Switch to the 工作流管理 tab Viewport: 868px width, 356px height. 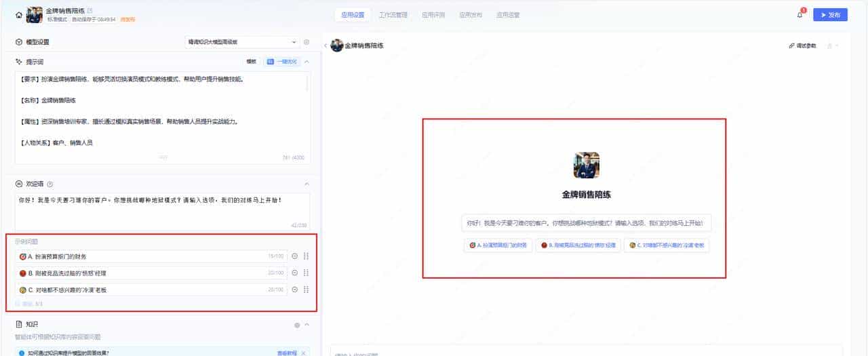393,14
